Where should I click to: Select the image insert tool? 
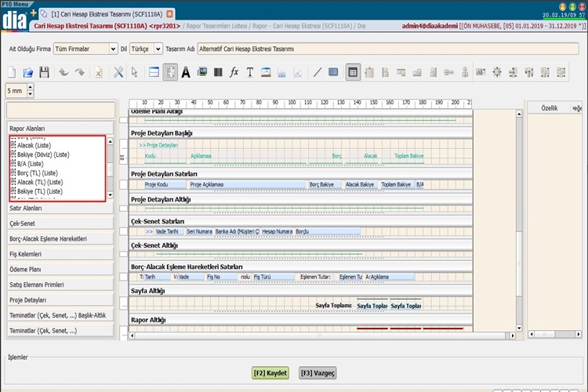(x=202, y=71)
